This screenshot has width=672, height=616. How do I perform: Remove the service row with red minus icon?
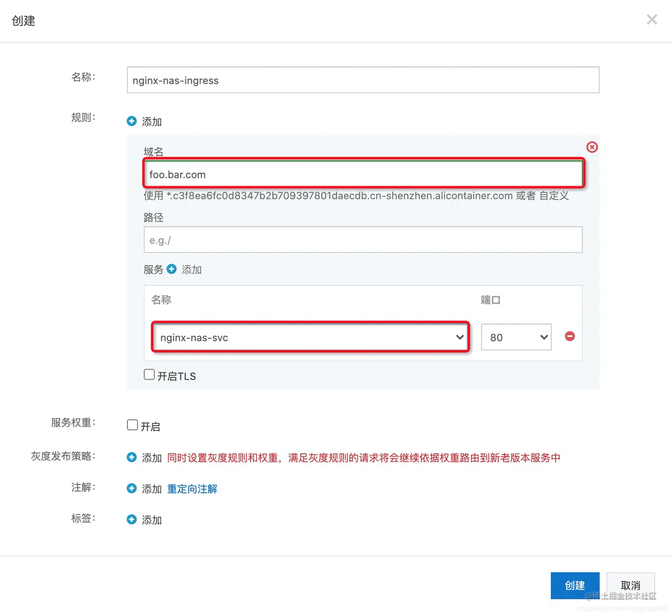pos(569,336)
